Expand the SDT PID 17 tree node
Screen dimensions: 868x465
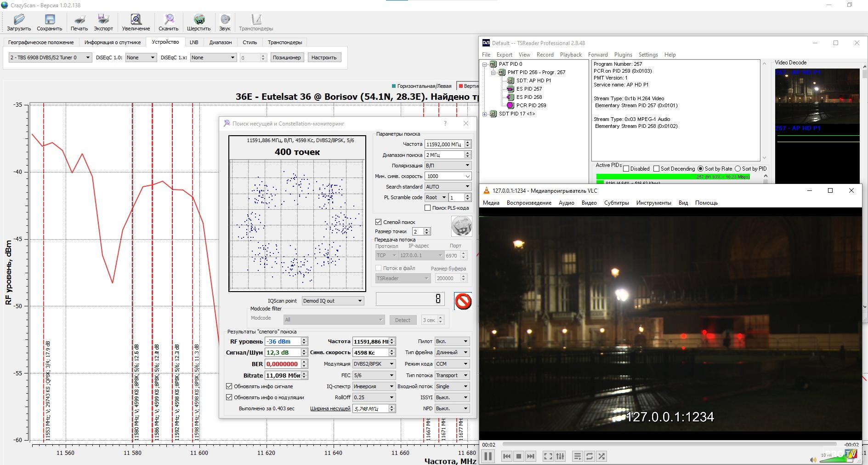pyautogui.click(x=485, y=114)
